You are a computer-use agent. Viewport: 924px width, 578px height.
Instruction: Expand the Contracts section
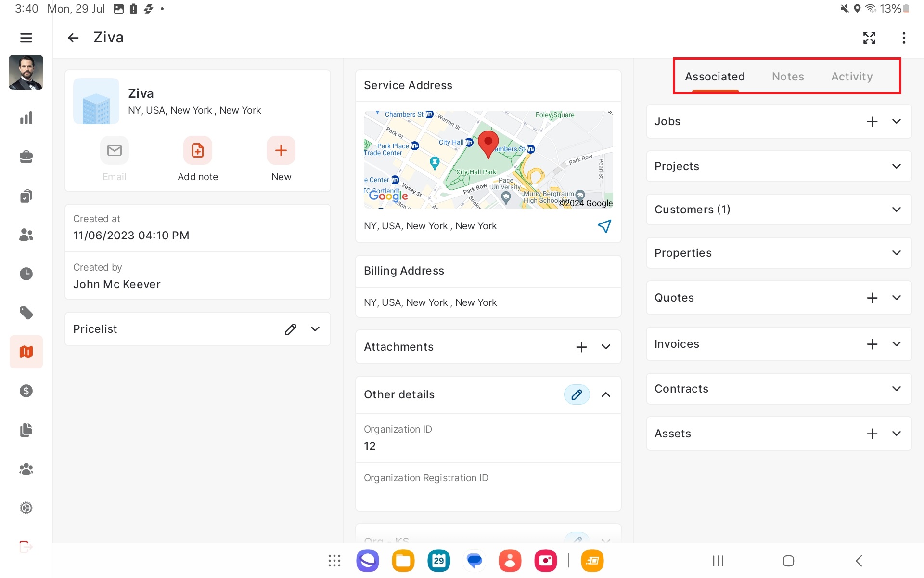tap(896, 389)
